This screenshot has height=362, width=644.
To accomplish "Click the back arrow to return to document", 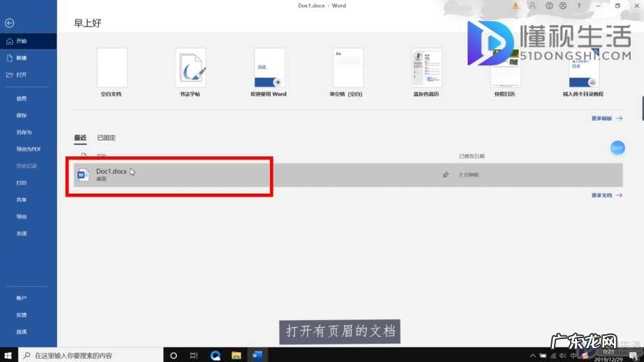I will pos(10,23).
